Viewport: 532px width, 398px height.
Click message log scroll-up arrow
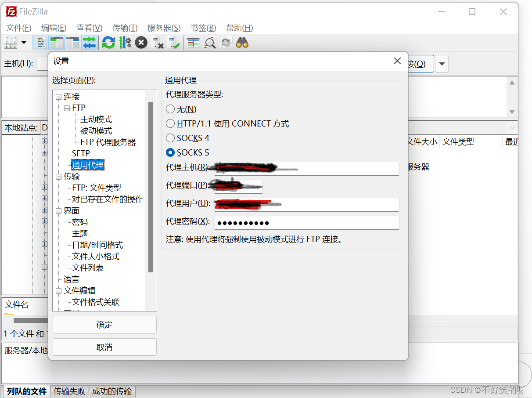(512, 83)
